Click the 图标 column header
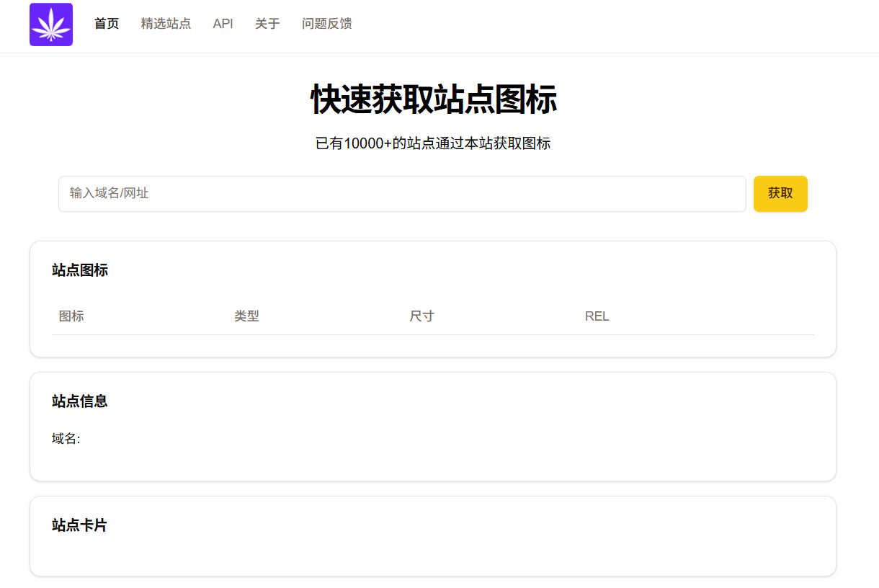Image resolution: width=879 pixels, height=588 pixels. pos(71,316)
